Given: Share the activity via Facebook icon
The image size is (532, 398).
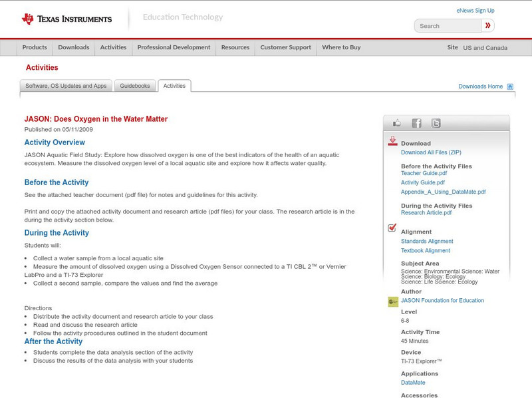Looking at the screenshot, I should (x=416, y=123).
